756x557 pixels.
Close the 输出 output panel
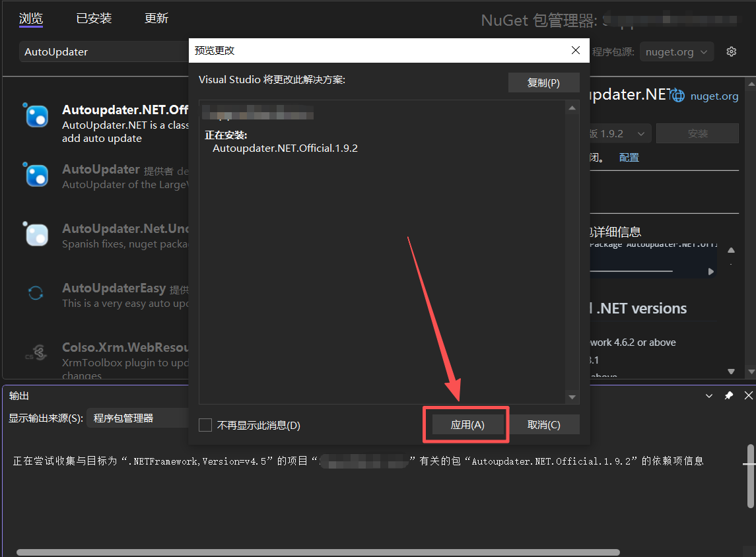point(748,395)
